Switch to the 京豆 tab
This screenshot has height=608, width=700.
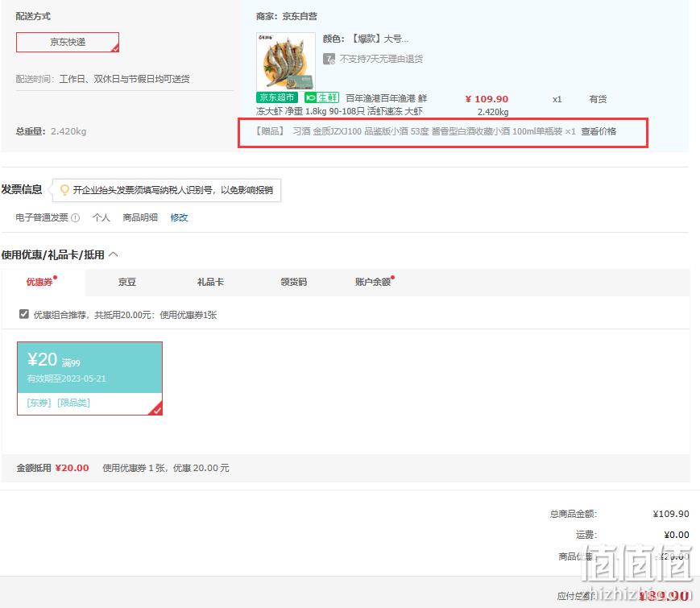126,282
